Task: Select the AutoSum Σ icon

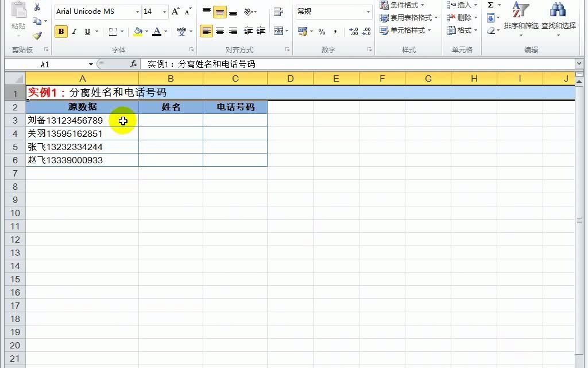Action: pyautogui.click(x=490, y=6)
